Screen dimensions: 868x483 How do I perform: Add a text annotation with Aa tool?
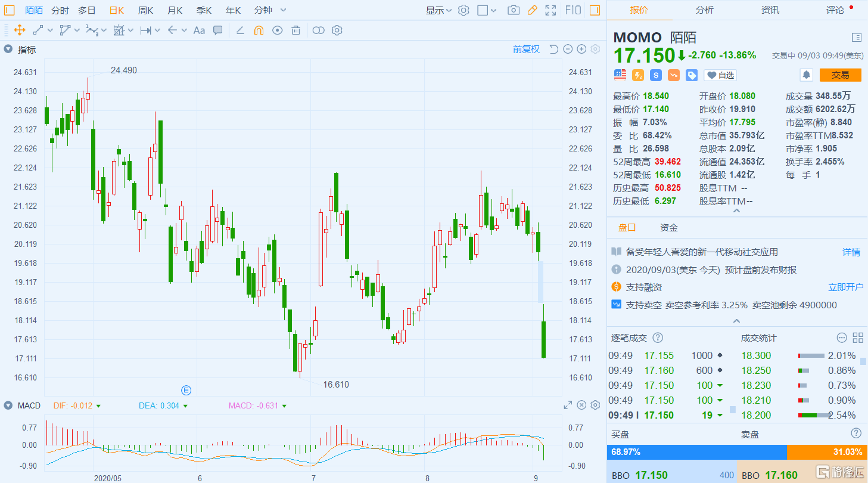(x=200, y=30)
